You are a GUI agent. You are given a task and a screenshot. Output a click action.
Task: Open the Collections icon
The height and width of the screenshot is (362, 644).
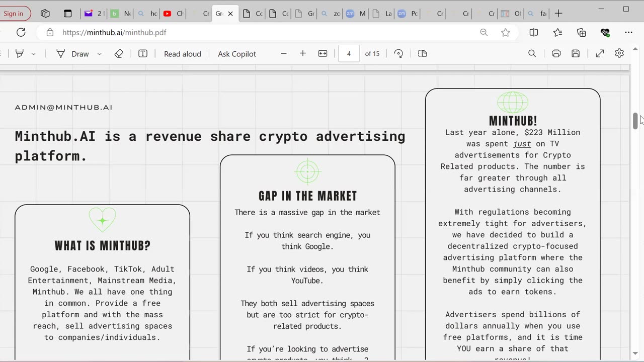tap(582, 32)
